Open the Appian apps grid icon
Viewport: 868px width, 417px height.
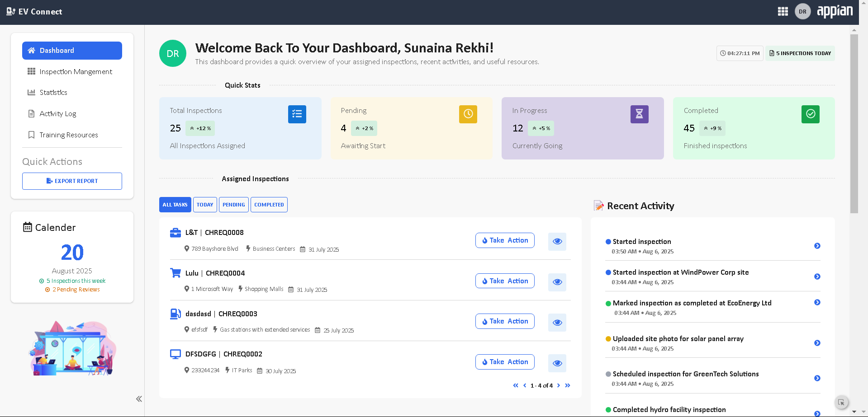[x=783, y=12]
